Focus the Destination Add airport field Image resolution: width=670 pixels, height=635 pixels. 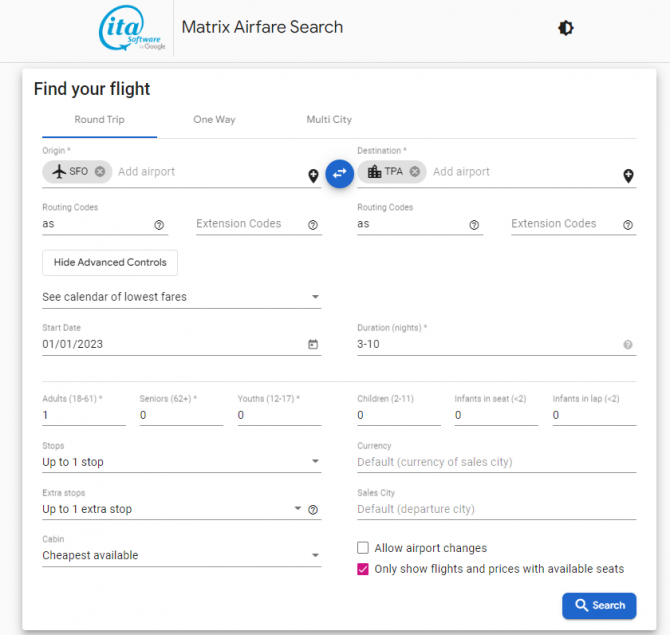coord(525,172)
